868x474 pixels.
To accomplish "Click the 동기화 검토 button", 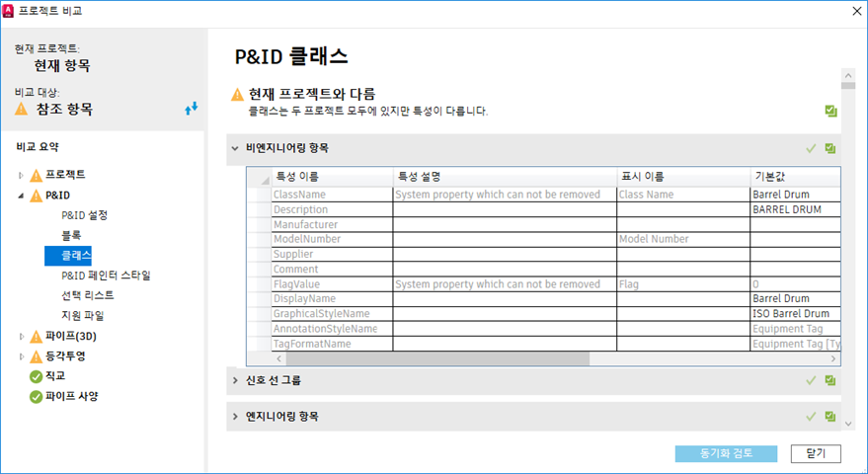I will (x=726, y=453).
